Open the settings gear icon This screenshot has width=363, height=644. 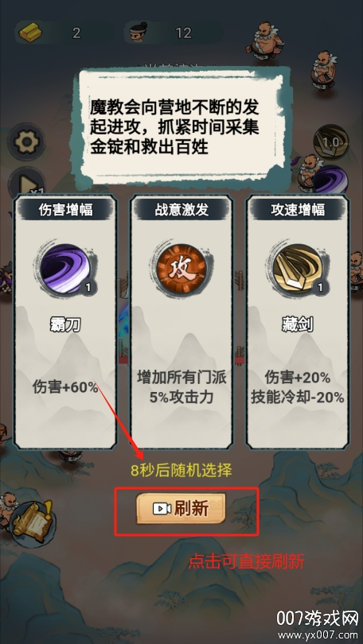(27, 142)
